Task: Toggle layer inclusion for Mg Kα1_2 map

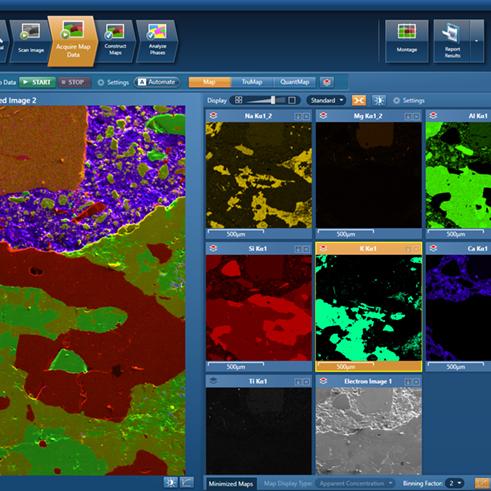Action: pyautogui.click(x=323, y=116)
